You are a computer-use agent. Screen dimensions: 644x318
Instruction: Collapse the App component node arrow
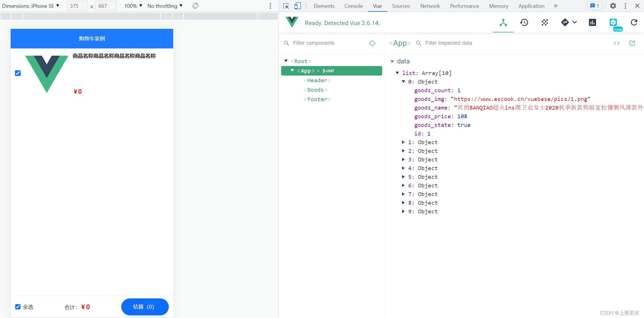coord(292,70)
